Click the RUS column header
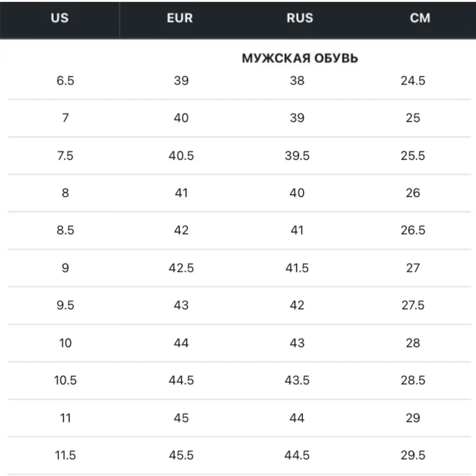Image resolution: width=476 pixels, height=476 pixels. point(300,18)
